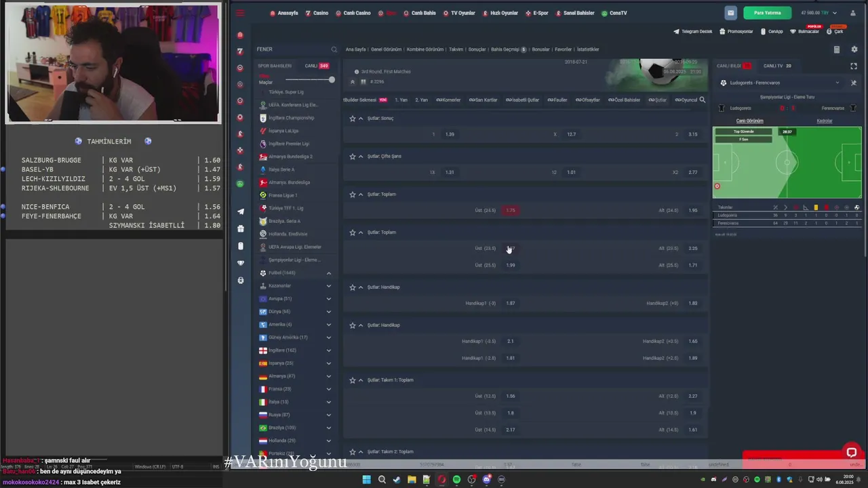Open UEFA Avrupa Ligi Elemeler league
The image size is (868, 488).
pyautogui.click(x=294, y=247)
